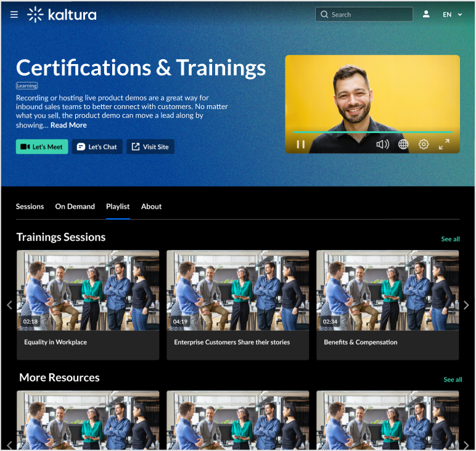Switch to the Sessions tab
This screenshot has height=451, width=476.
point(30,206)
